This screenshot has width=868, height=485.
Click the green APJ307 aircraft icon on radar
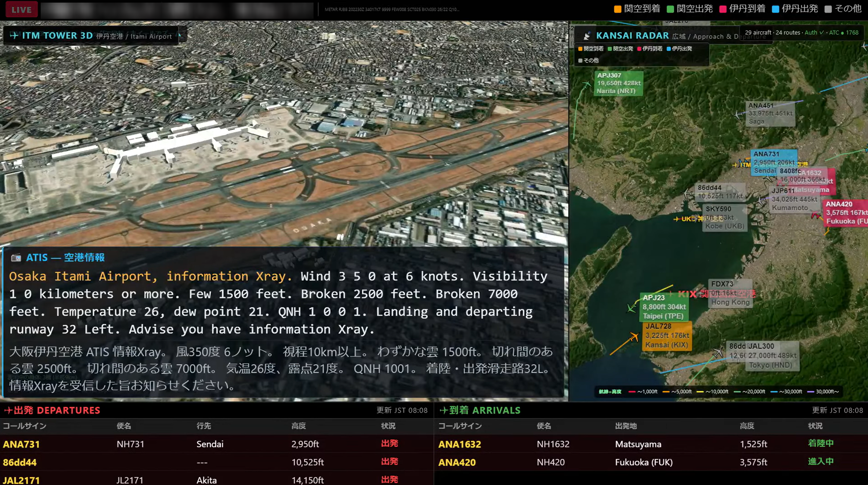587,84
